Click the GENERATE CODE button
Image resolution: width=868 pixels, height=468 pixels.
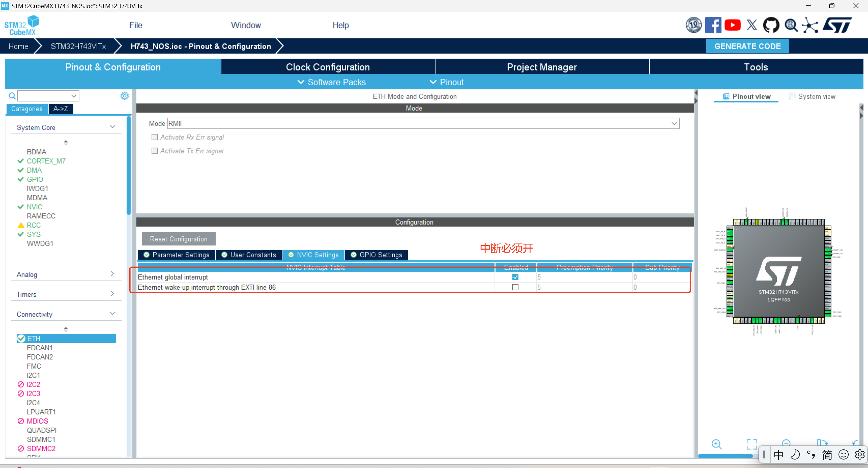(747, 46)
